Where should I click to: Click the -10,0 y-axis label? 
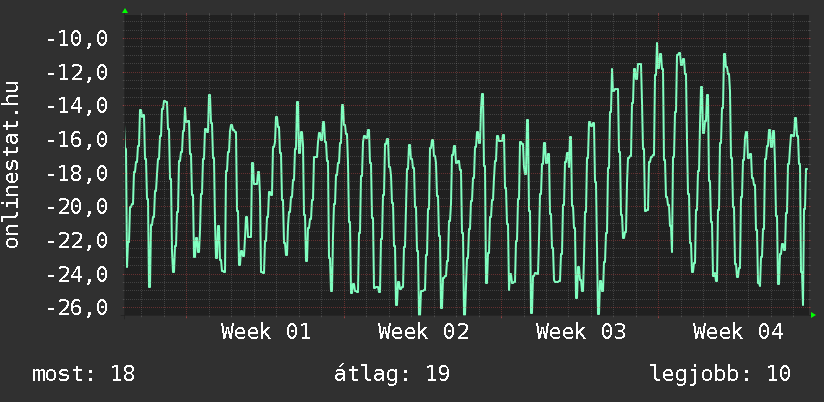pyautogui.click(x=77, y=39)
